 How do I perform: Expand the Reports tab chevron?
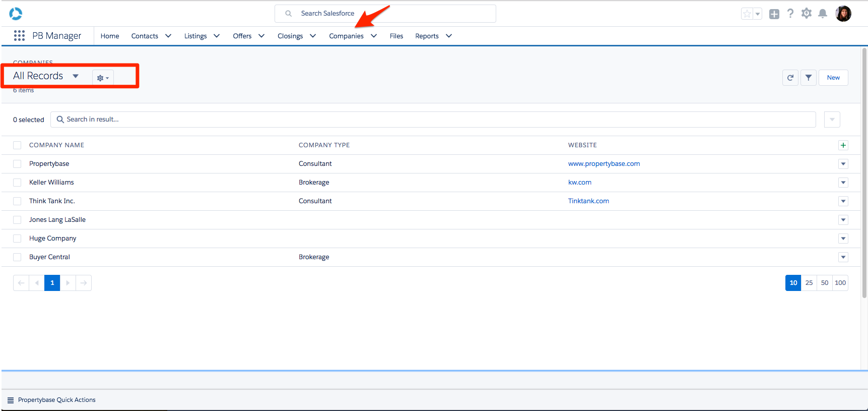pos(449,36)
